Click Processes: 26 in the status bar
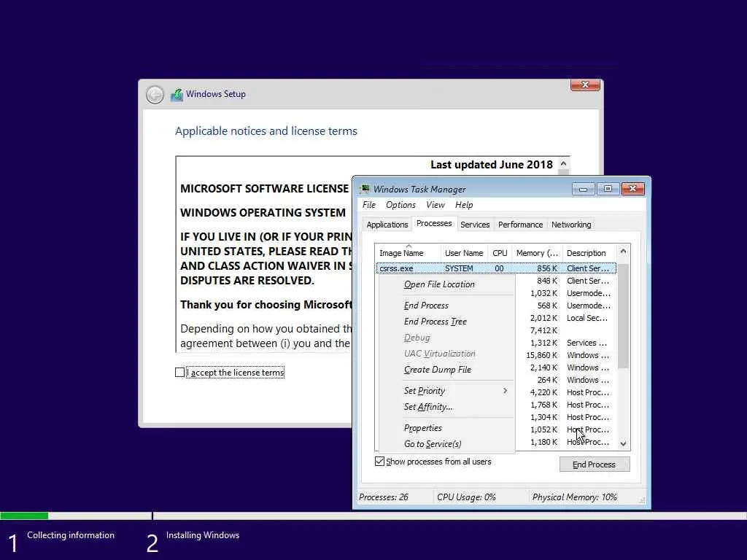The width and height of the screenshot is (747, 560). click(x=384, y=497)
